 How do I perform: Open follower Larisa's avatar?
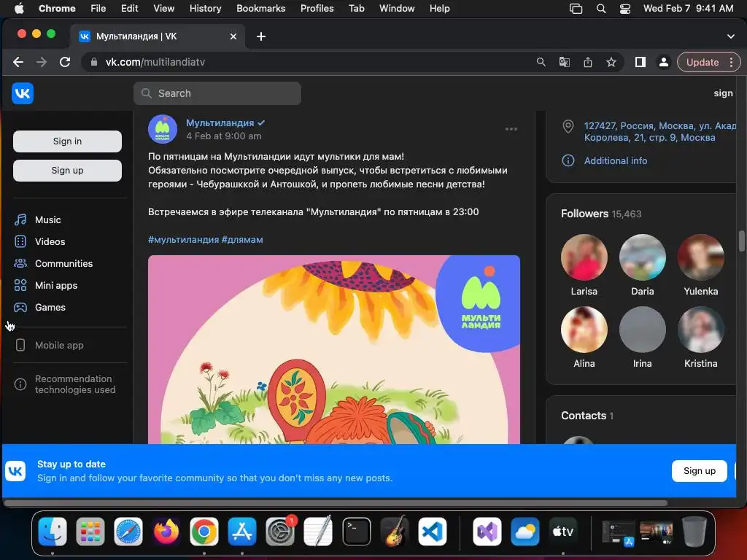(x=584, y=257)
